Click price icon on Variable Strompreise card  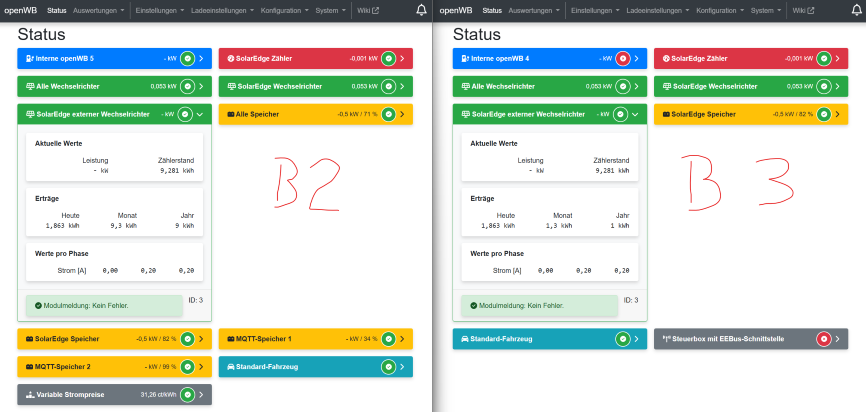pos(30,395)
